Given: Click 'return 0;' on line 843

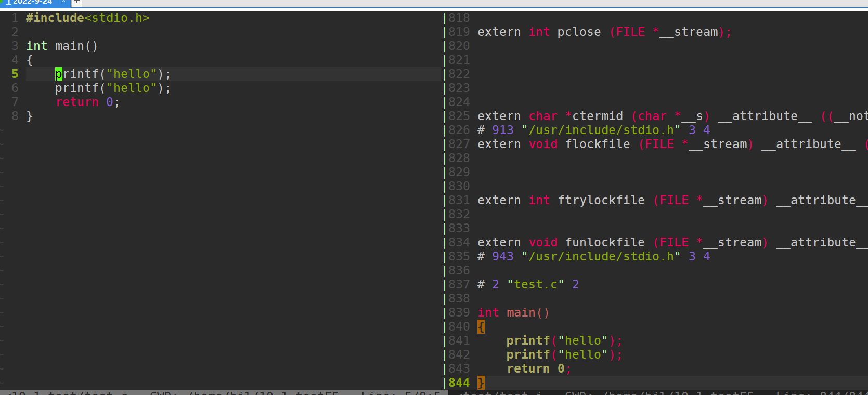Looking at the screenshot, I should tap(539, 368).
